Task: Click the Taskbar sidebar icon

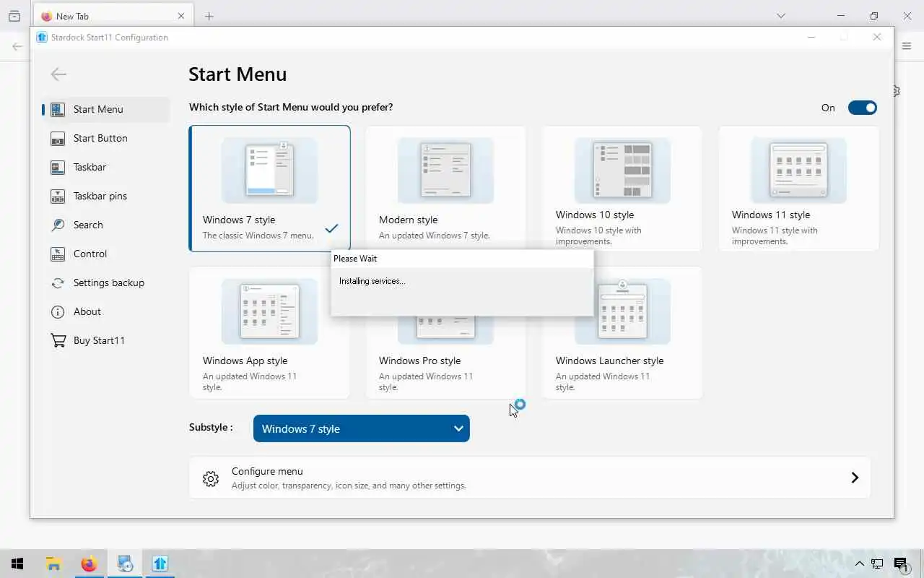Action: point(58,167)
